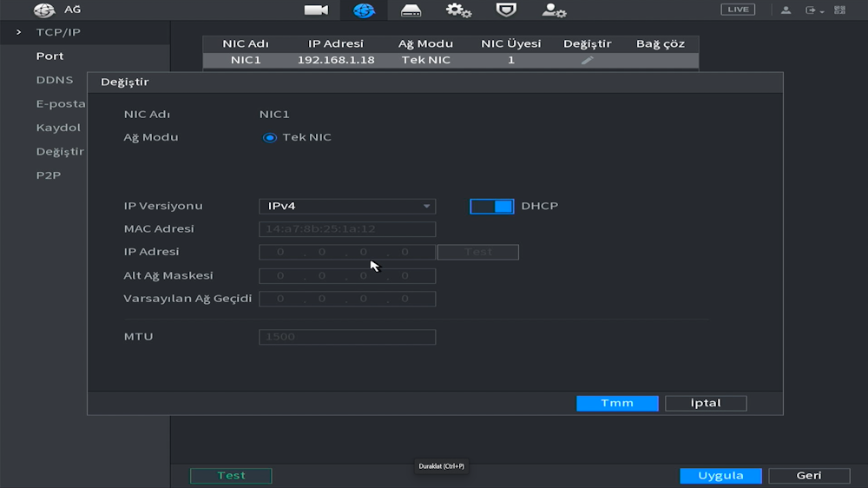Click the Network globe icon in top bar
Image resolution: width=868 pixels, height=488 pixels.
point(364,10)
